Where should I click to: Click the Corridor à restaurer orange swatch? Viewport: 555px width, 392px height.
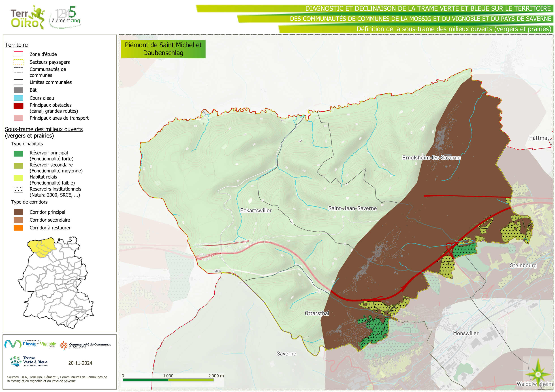[x=18, y=228]
